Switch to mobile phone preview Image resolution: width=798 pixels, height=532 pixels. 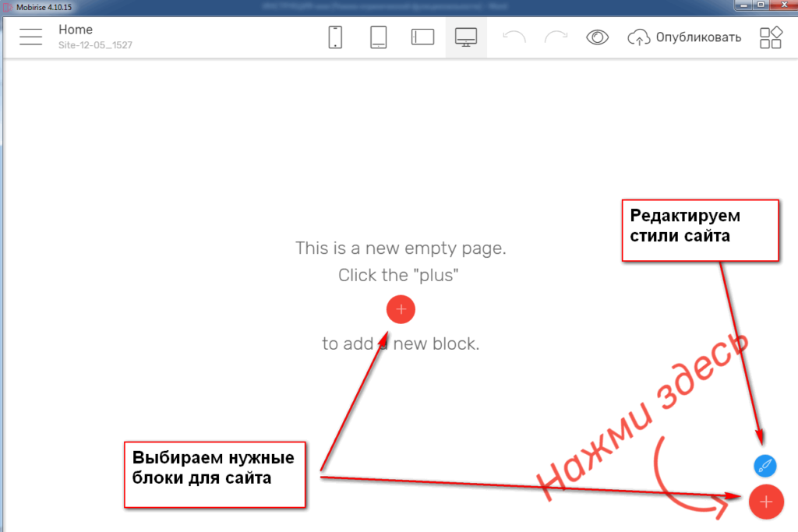(335, 37)
